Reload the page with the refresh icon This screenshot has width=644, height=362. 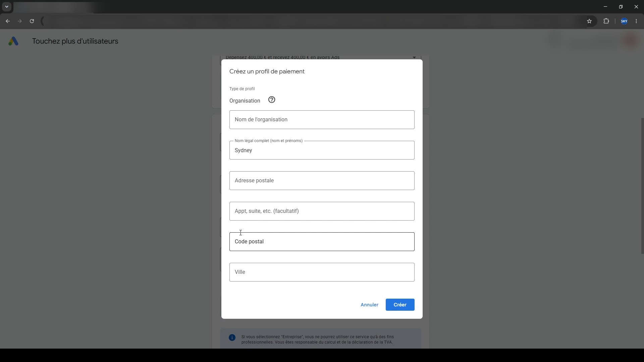coord(32,21)
